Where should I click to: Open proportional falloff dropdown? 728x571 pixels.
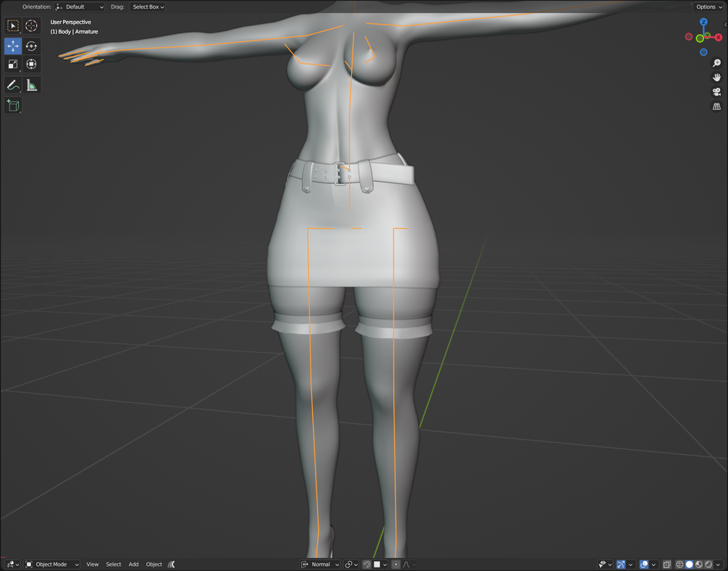coord(409,564)
